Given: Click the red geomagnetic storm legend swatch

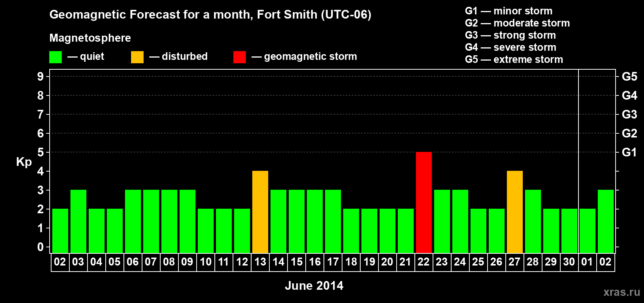Looking at the screenshot, I should [x=239, y=57].
